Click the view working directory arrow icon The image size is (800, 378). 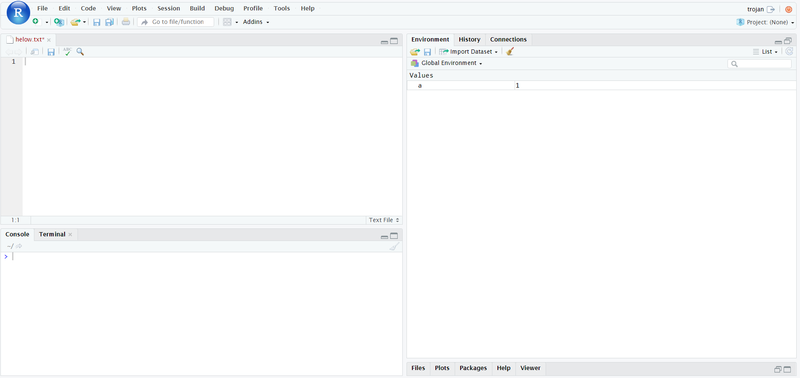coord(19,246)
